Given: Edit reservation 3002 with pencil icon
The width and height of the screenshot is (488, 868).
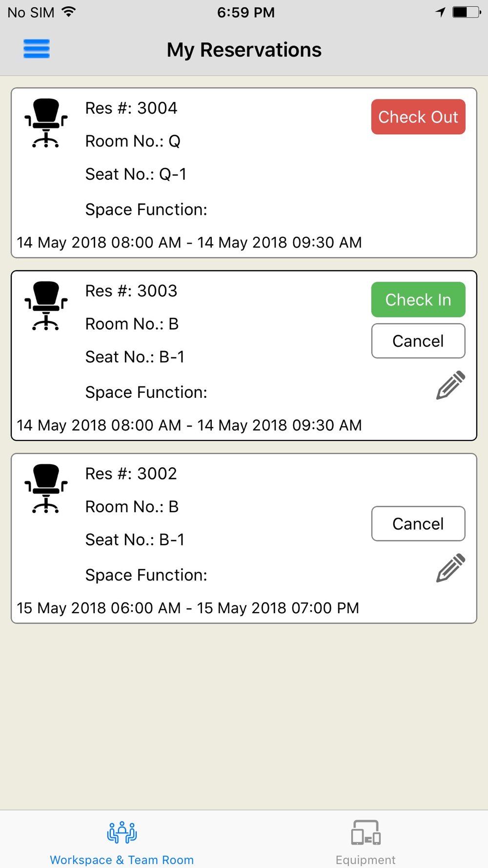Looking at the screenshot, I should pos(450,568).
